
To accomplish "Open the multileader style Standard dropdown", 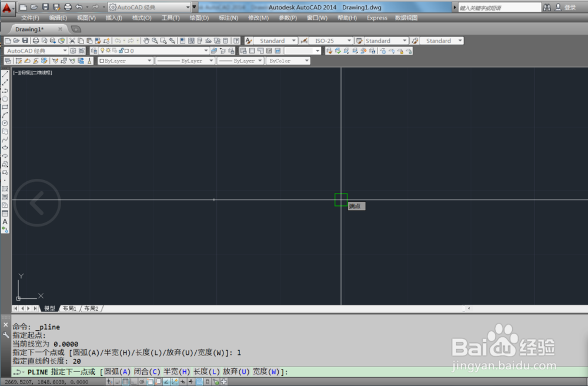I will (x=442, y=41).
